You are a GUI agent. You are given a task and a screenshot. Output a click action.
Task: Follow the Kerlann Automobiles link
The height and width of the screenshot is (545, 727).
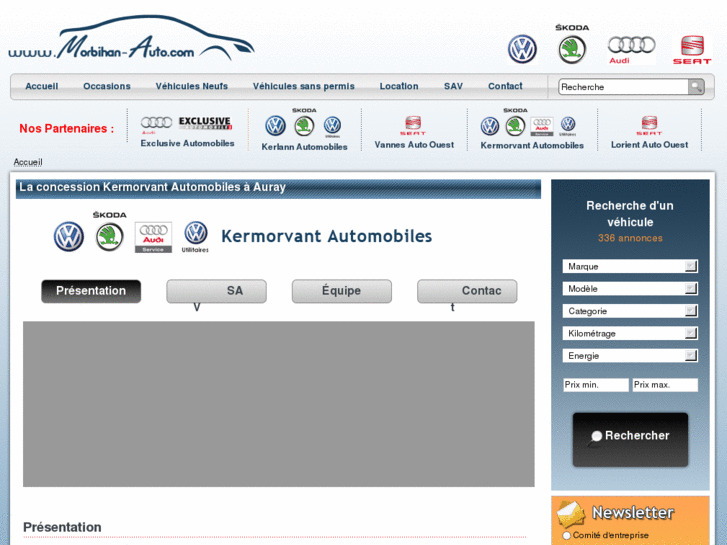[x=304, y=147]
